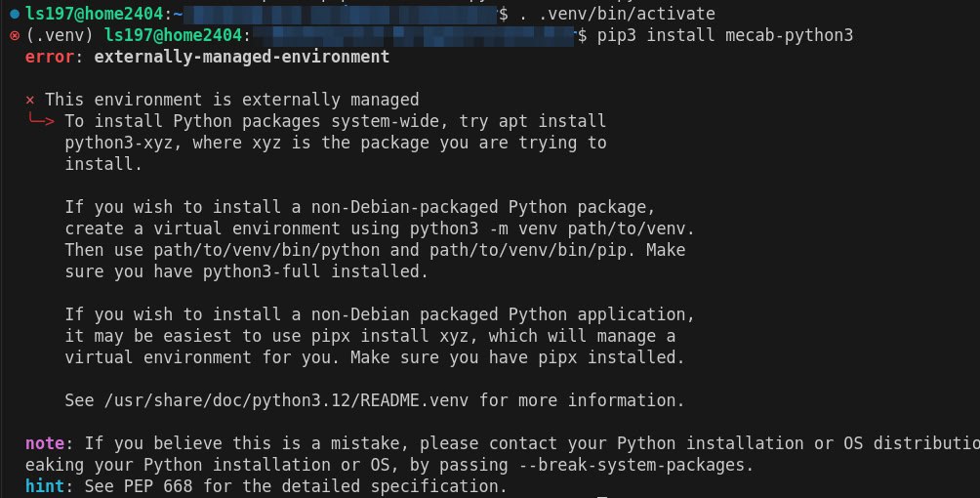Click the bold "externally-managed-environment" text
Screen dimensions: 980x498
tap(241, 58)
